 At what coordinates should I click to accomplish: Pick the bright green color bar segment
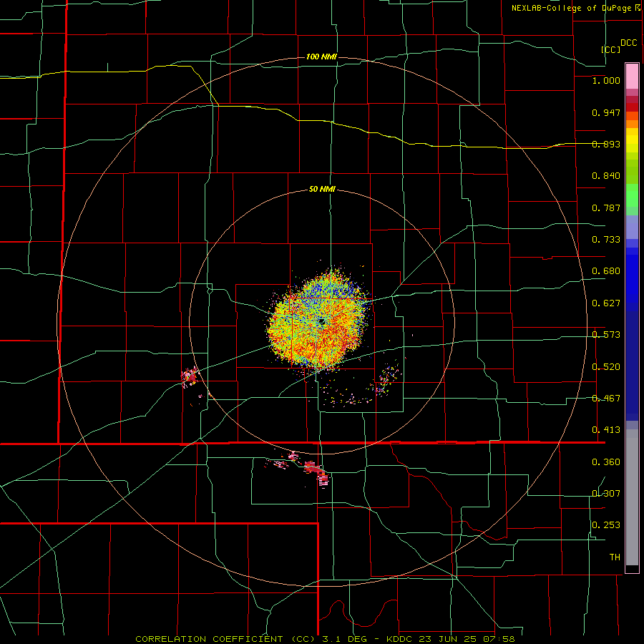[632, 195]
